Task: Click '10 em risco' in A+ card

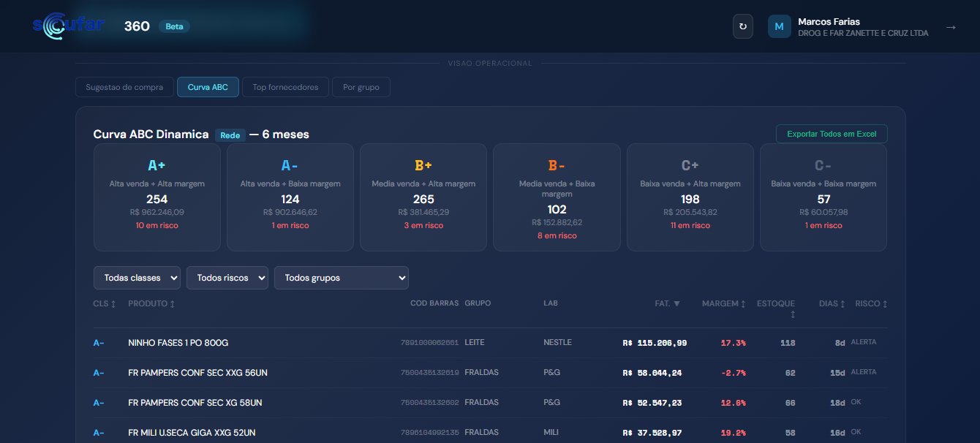Action: click(157, 225)
